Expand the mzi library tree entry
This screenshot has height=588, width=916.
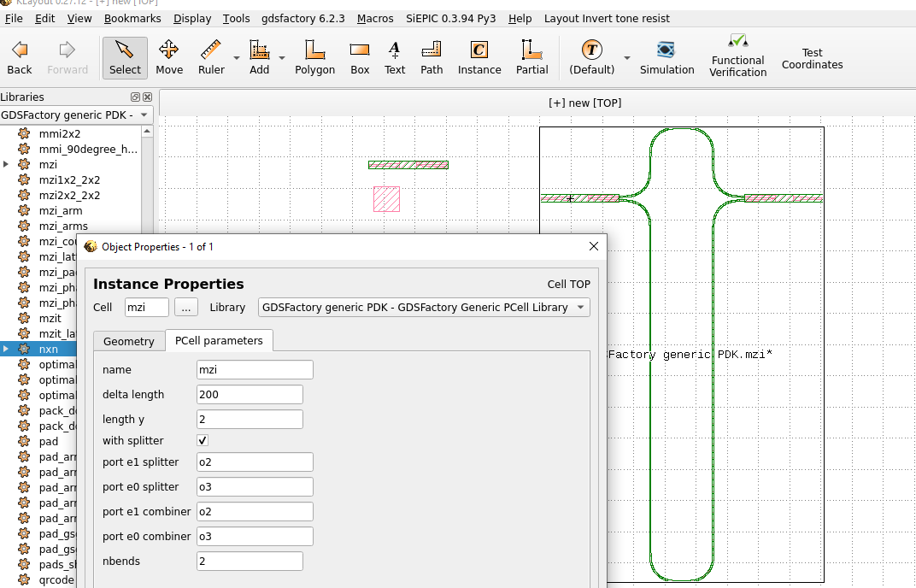(x=6, y=164)
